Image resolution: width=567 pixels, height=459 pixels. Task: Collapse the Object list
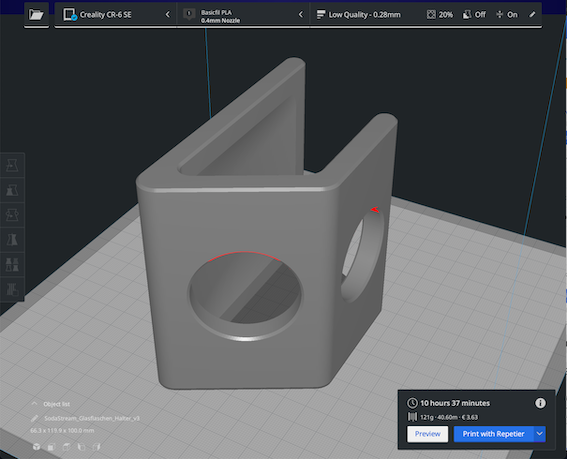coord(34,404)
